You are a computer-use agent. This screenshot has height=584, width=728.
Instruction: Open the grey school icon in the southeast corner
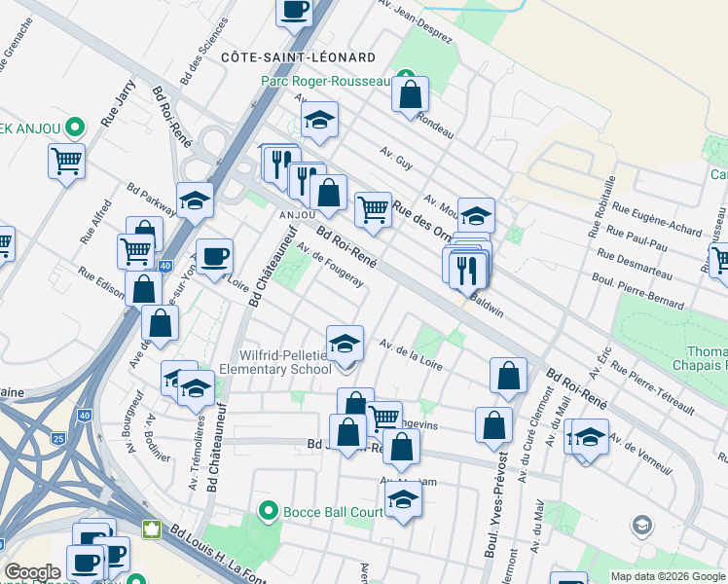(641, 525)
